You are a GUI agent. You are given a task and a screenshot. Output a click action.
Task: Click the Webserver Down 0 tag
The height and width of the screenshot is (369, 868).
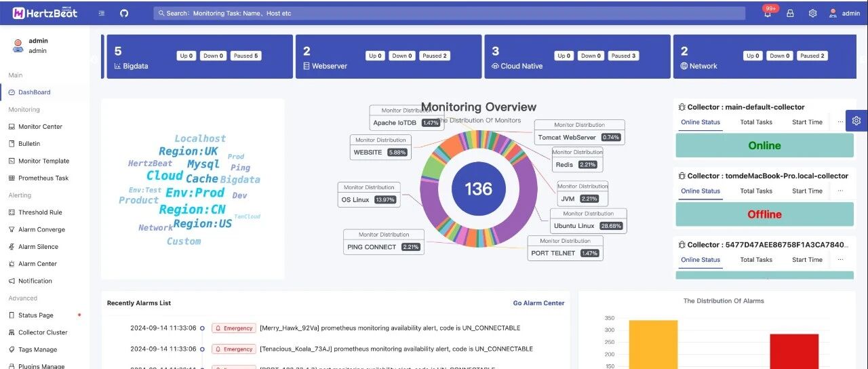point(402,56)
